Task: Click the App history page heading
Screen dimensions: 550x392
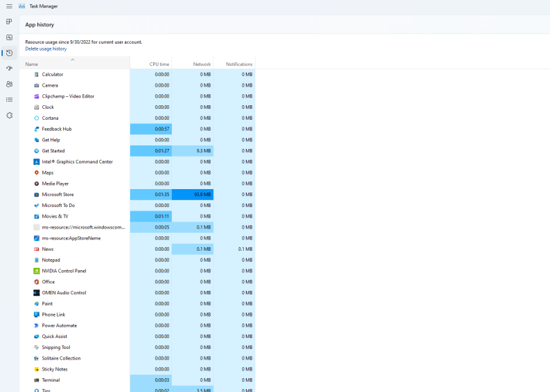Action: pos(39,24)
